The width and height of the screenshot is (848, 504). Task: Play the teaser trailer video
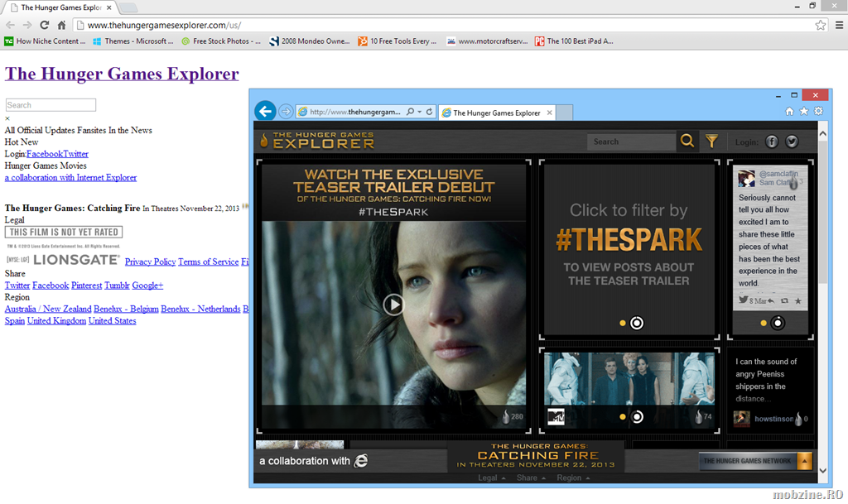[393, 305]
